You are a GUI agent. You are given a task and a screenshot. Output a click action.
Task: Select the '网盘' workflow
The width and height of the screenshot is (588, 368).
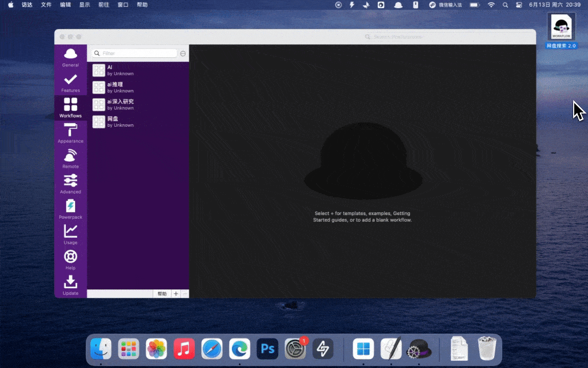point(138,122)
